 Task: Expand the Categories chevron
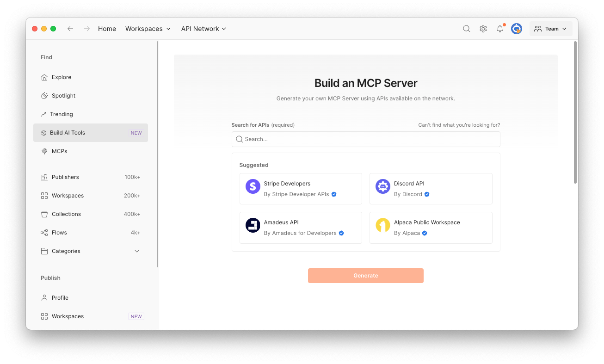coord(137,251)
